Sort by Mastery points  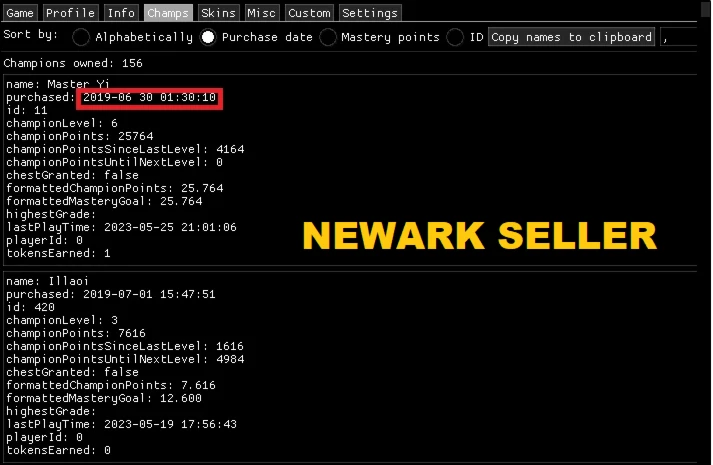(x=328, y=37)
